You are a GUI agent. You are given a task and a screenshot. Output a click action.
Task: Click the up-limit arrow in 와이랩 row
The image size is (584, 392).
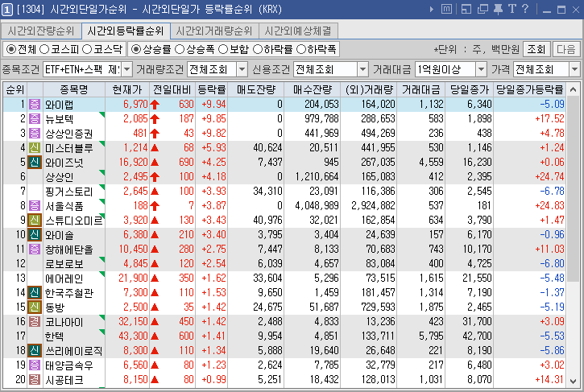(155, 105)
